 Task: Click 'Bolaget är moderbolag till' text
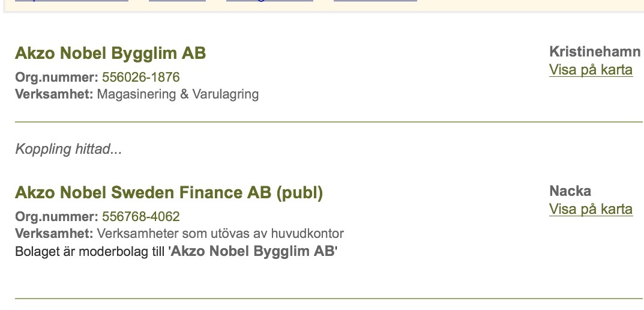click(x=91, y=251)
